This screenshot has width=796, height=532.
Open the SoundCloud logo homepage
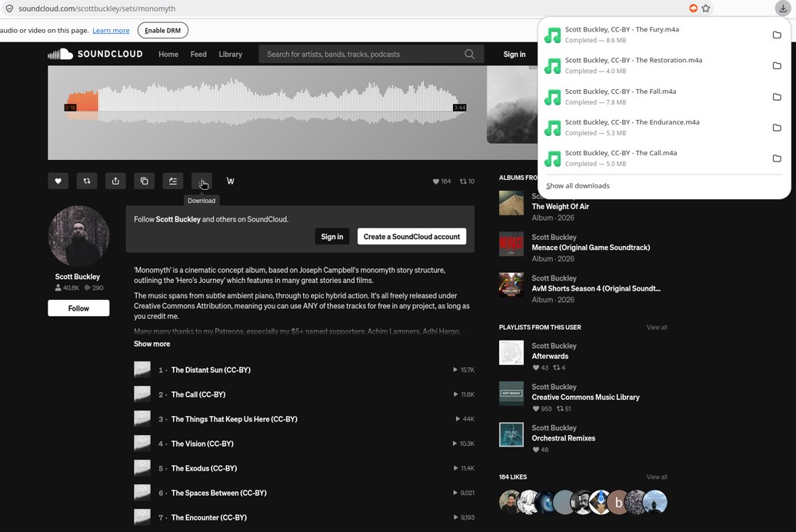tap(95, 54)
